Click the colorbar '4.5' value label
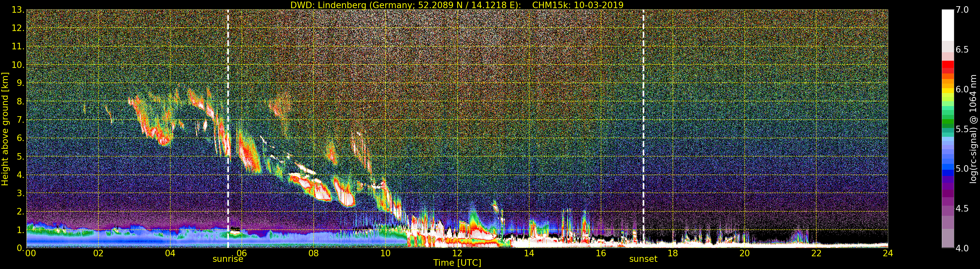980x269 pixels. coord(962,209)
